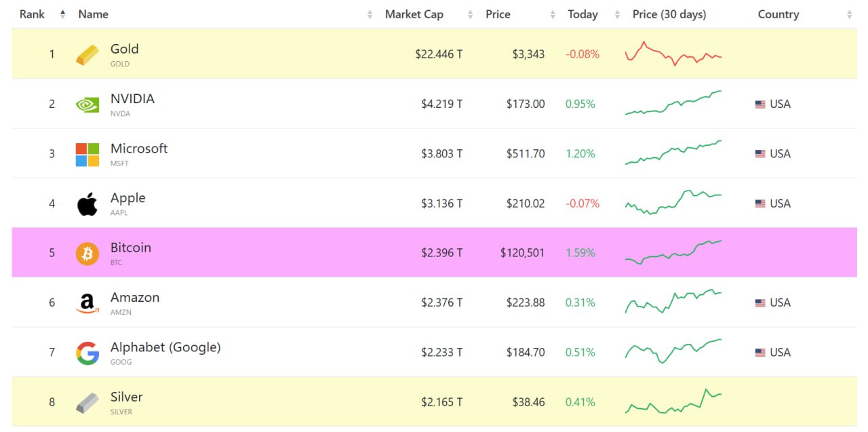Click the USA flag in Apple row
Screen dimensions: 868x432
pos(760,203)
